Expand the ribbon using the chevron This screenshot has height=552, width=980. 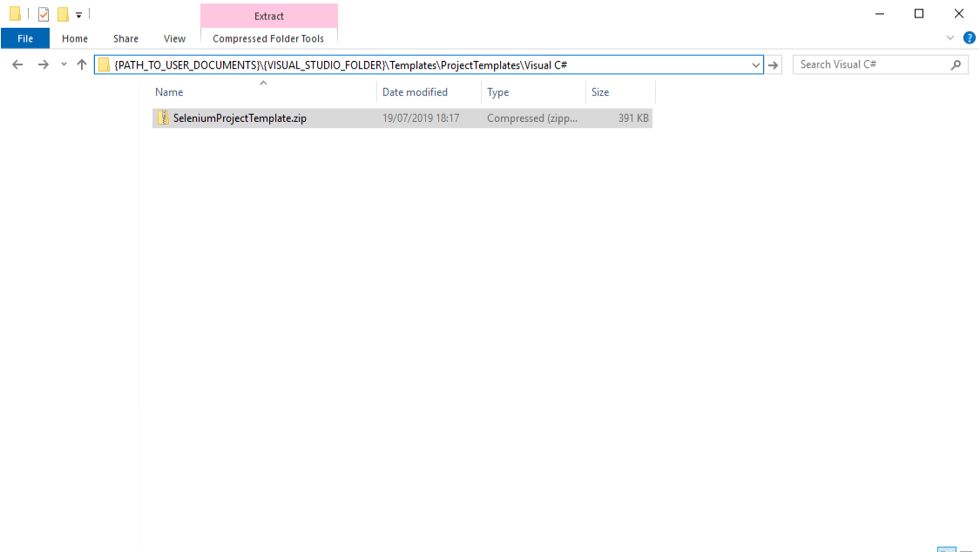coord(950,38)
